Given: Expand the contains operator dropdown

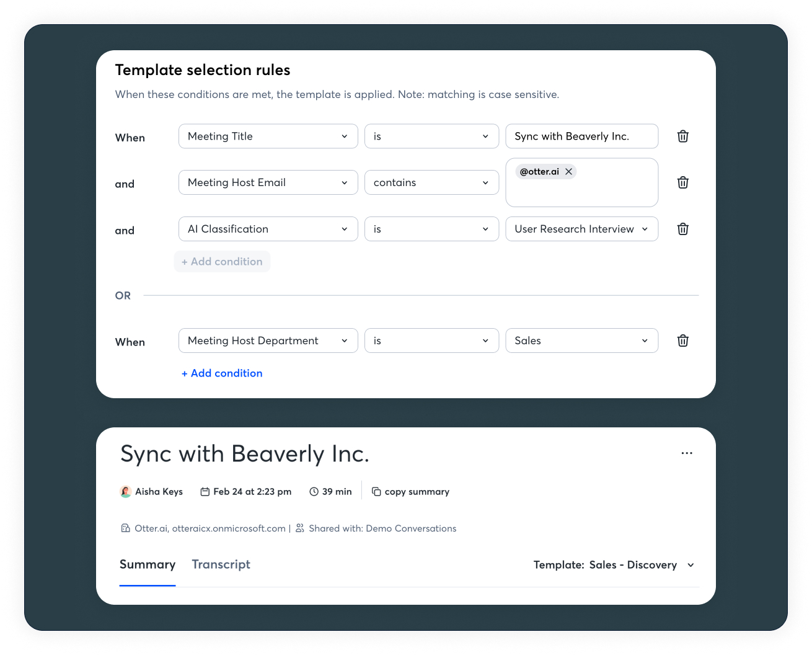Looking at the screenshot, I should tap(431, 182).
